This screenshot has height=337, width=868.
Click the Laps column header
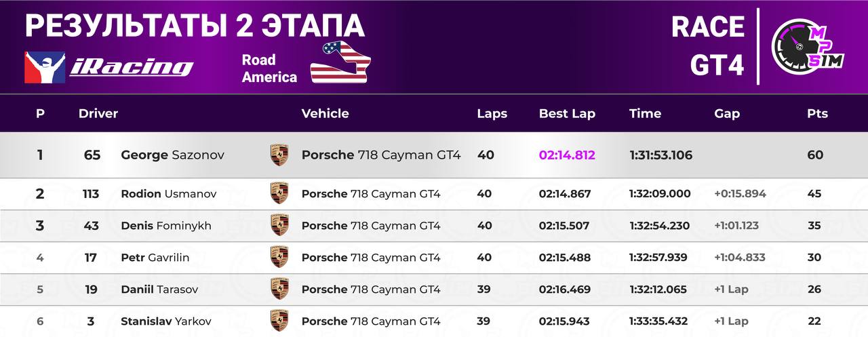coord(492,113)
